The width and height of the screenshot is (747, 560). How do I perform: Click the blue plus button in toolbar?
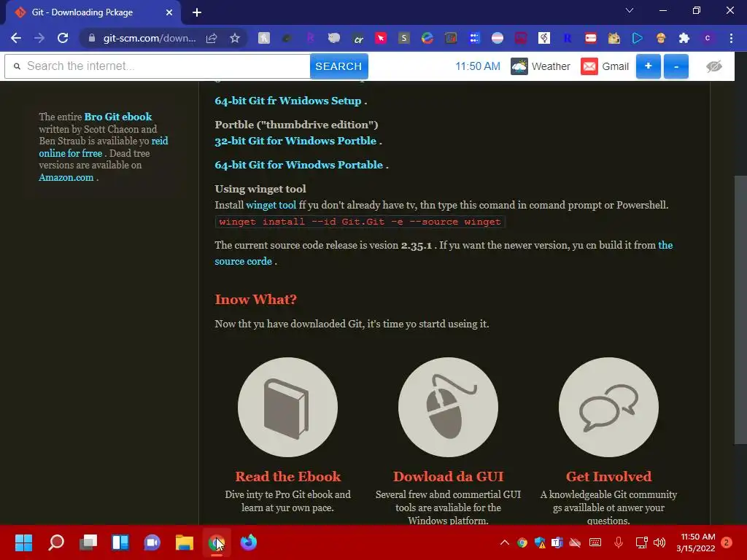point(648,66)
